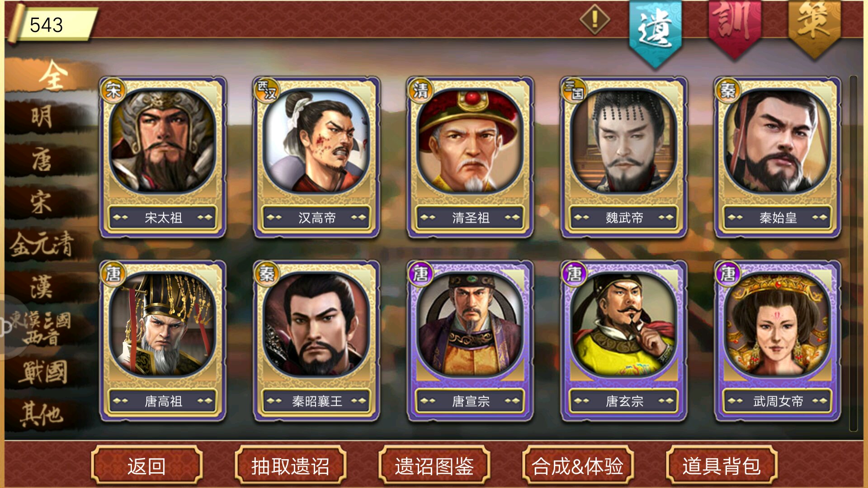
Task: Click the 三国 badge on 魏武帝 card
Action: [574, 90]
